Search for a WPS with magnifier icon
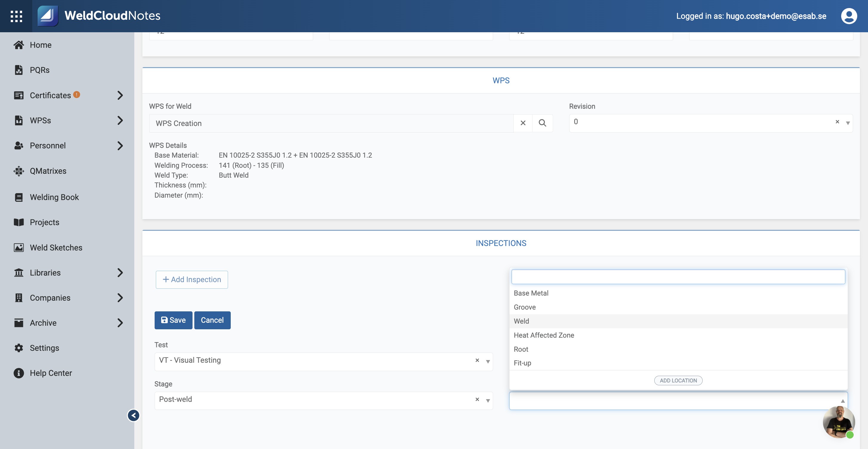868x449 pixels. coord(543,123)
